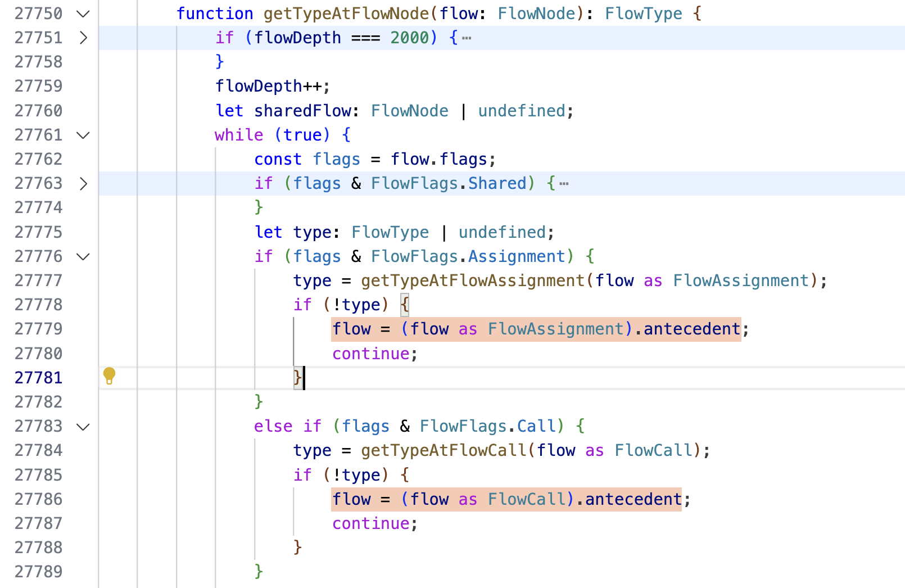Screen dimensions: 905x588
Task: Click line number 27781 in the gutter
Action: click(38, 377)
